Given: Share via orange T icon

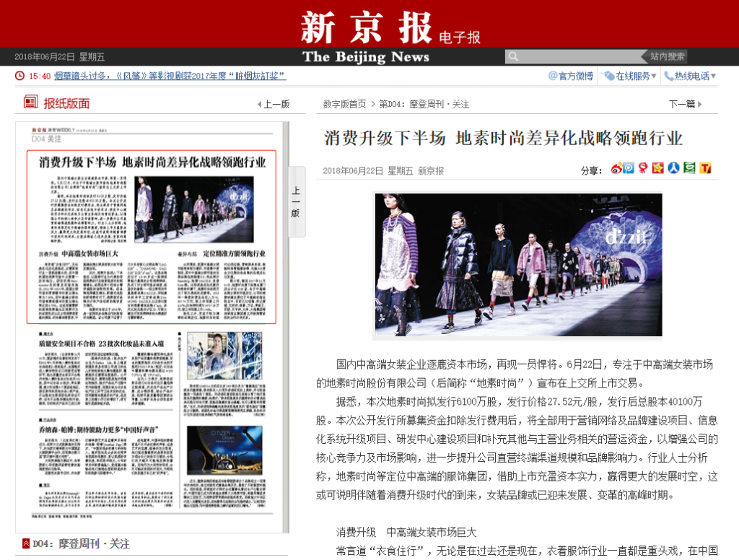Looking at the screenshot, I should pyautogui.click(x=705, y=169).
